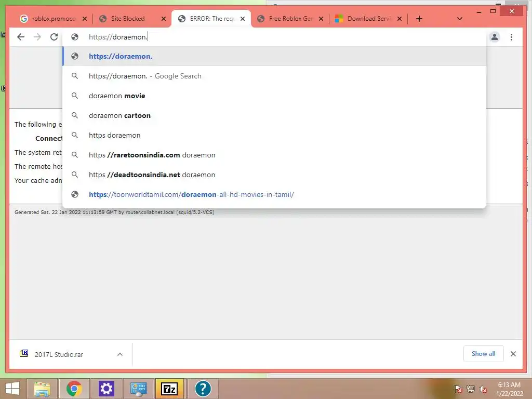Choose the raretoonsindia.com doraemon suggestion

tap(274, 155)
